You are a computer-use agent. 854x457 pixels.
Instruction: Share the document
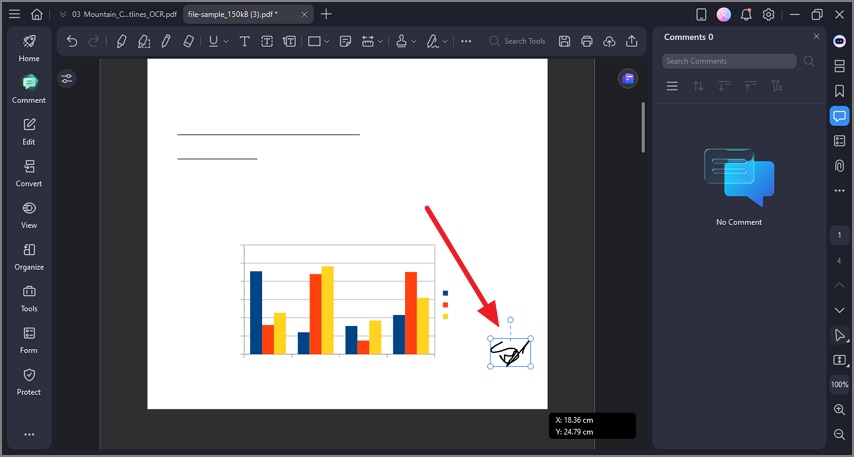pyautogui.click(x=632, y=41)
